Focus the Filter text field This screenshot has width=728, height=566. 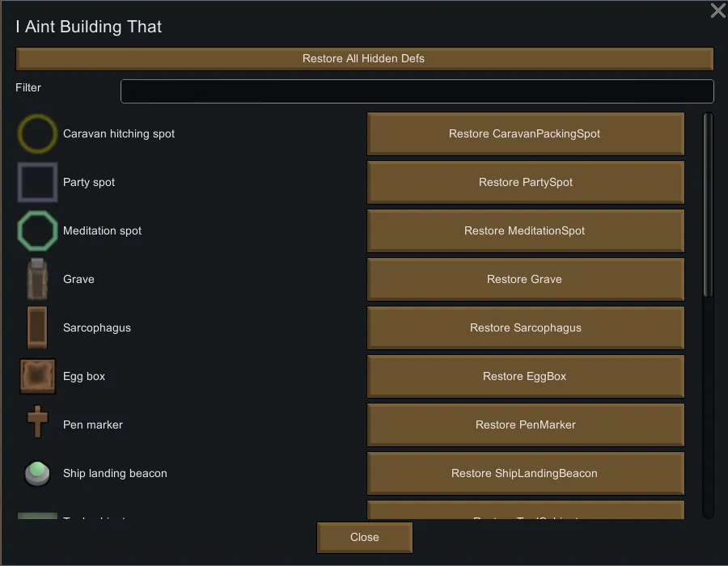point(417,91)
